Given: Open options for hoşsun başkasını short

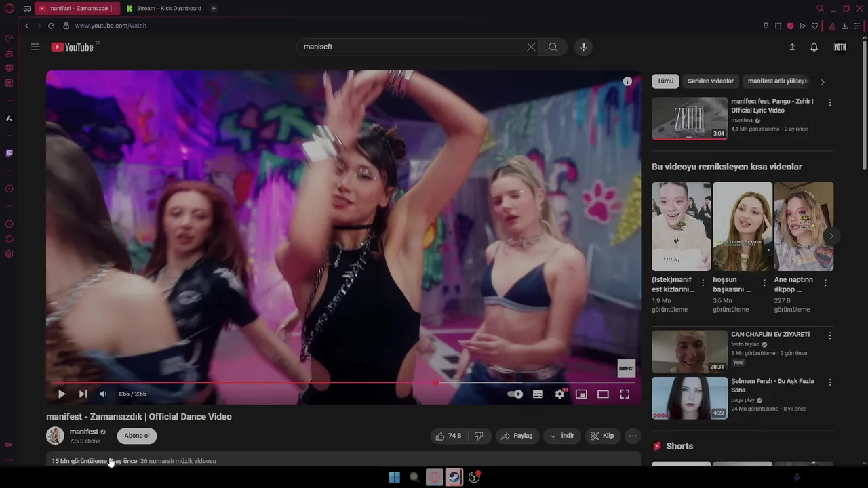Looking at the screenshot, I should 764,283.
